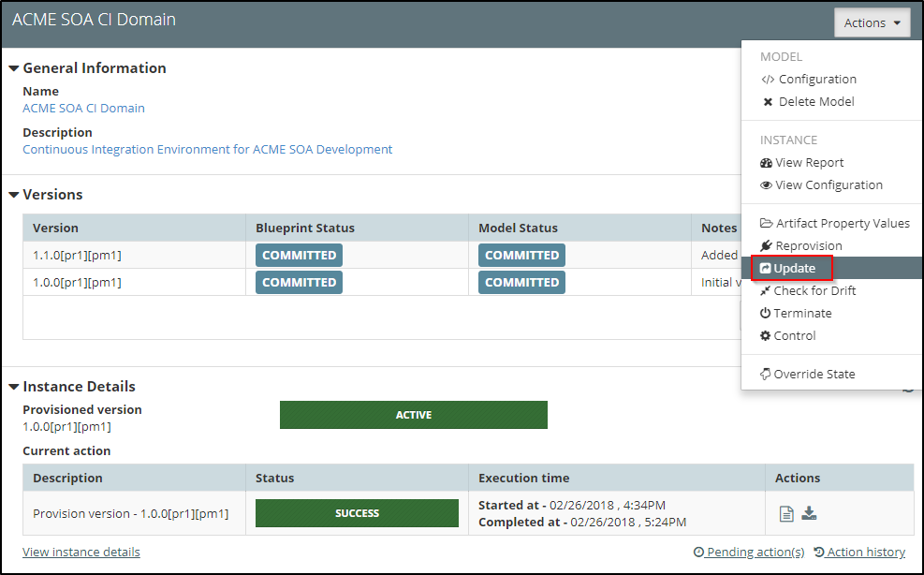Screen dimensions: 924x575
Task: Select Override State menu item
Action: point(814,374)
